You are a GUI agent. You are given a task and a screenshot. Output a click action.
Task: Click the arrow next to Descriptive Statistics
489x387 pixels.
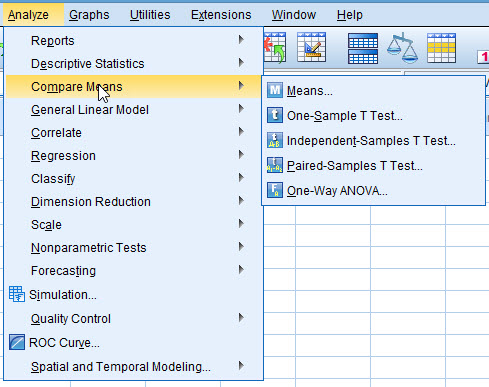click(241, 63)
